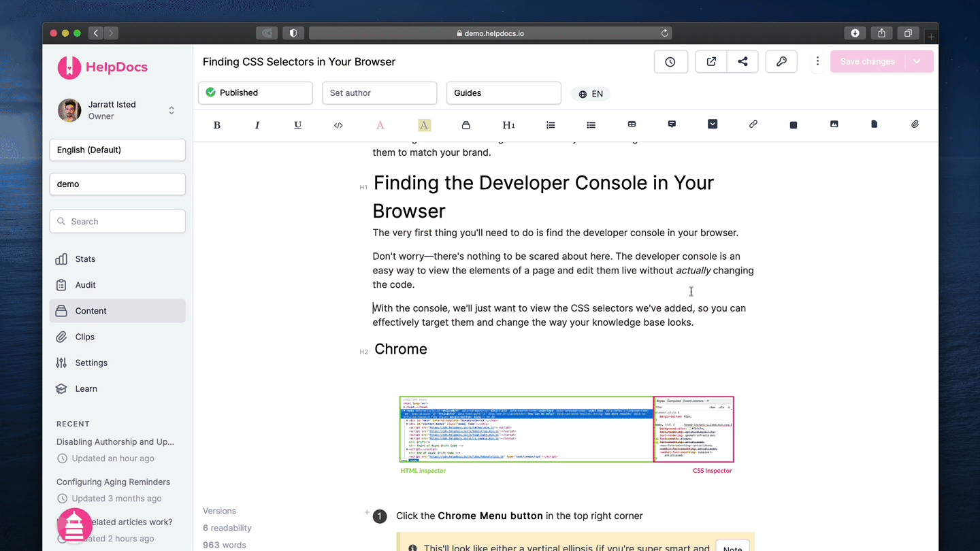Screen dimensions: 980x551
Task: Insert a file from the toolbar
Action: 875,124
